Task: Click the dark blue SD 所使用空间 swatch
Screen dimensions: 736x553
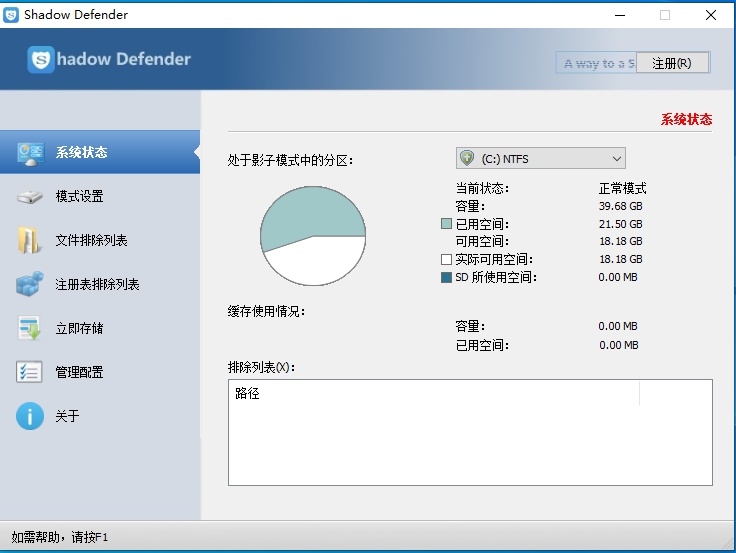Action: tap(446, 277)
